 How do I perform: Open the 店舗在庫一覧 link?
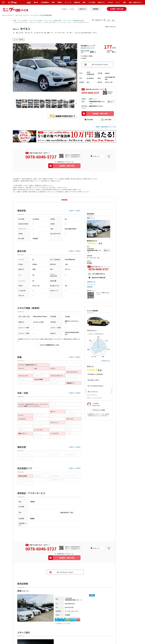(91, 282)
